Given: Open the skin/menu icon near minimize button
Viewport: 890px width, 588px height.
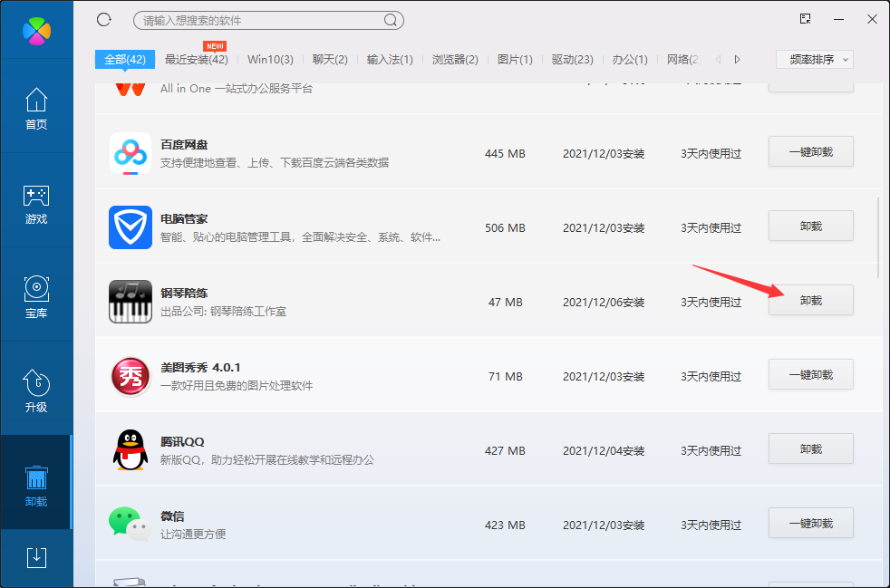Looking at the screenshot, I should [805, 19].
